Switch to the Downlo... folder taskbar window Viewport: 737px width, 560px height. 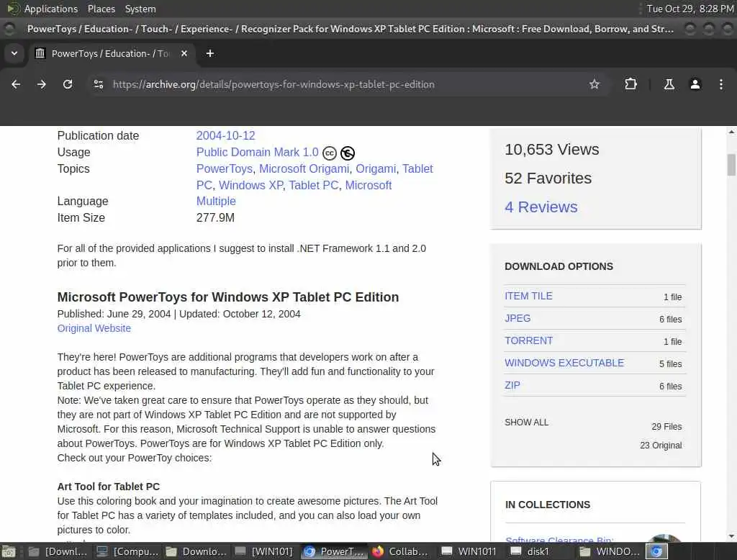196,551
